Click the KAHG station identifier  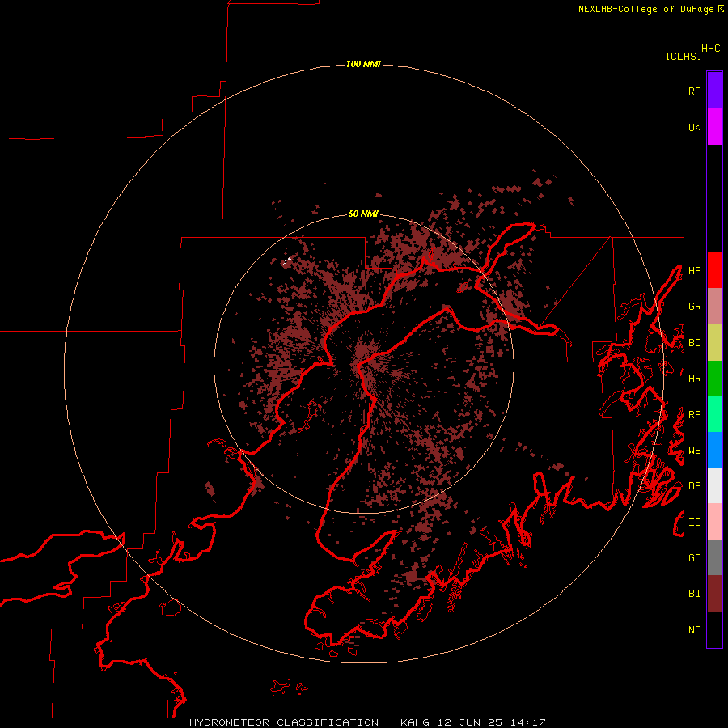(415, 722)
